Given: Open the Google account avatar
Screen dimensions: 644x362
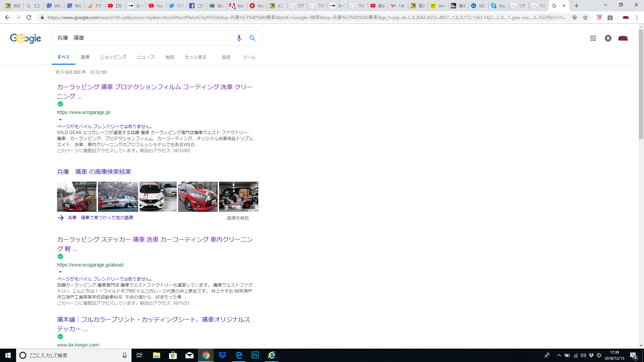Looking at the screenshot, I should point(623,38).
